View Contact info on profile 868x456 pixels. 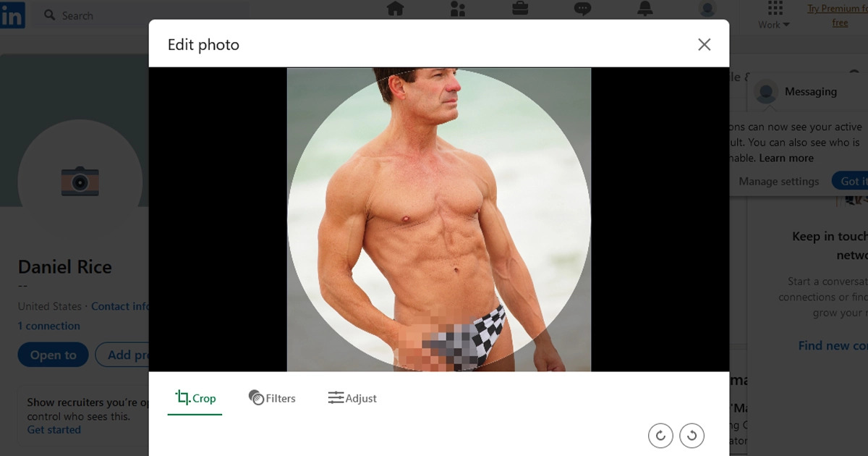pos(120,306)
